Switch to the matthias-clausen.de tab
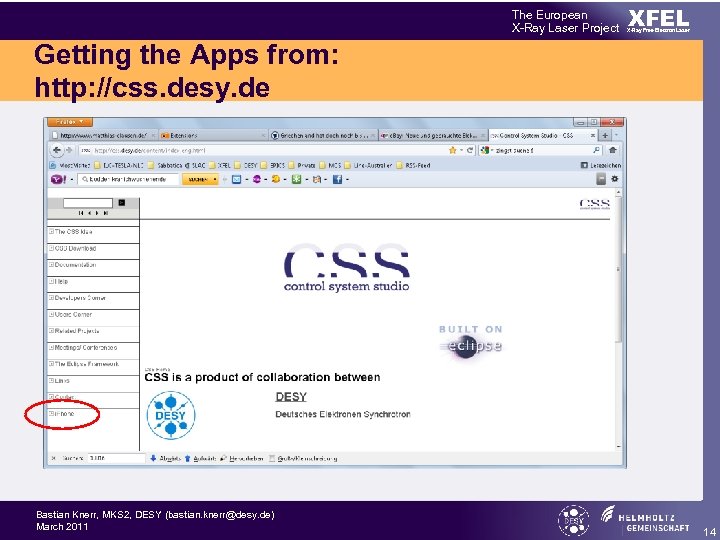Viewport: 720px width, 540px height. 104,135
